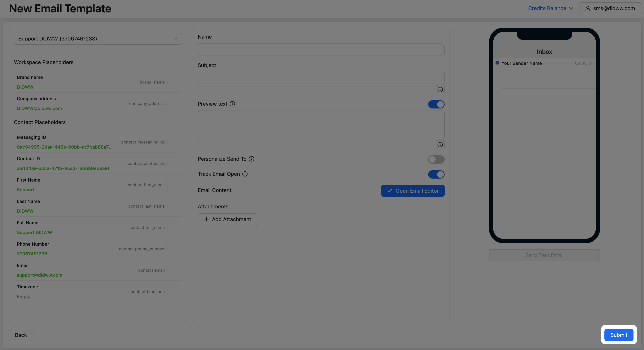Open emoji picker below Subject field
This screenshot has width=644, height=350.
pyautogui.click(x=440, y=89)
